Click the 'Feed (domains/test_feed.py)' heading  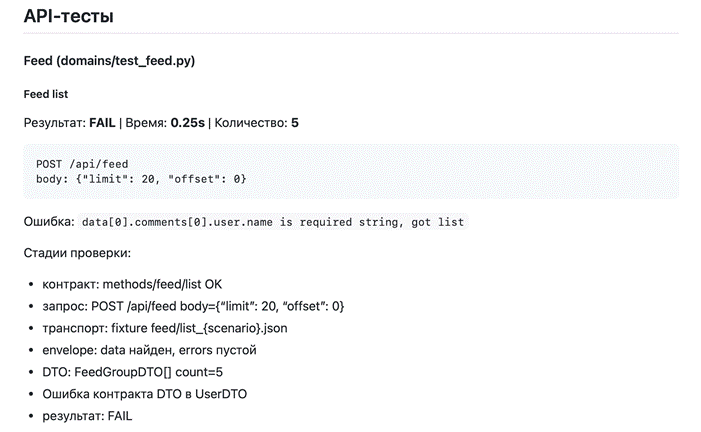pos(109,61)
